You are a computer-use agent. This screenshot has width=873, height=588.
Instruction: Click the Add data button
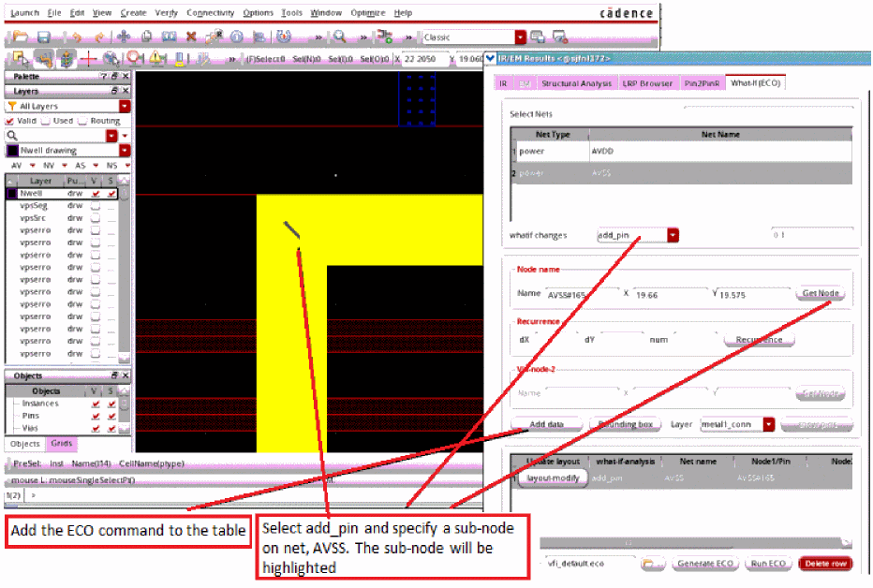pos(546,424)
